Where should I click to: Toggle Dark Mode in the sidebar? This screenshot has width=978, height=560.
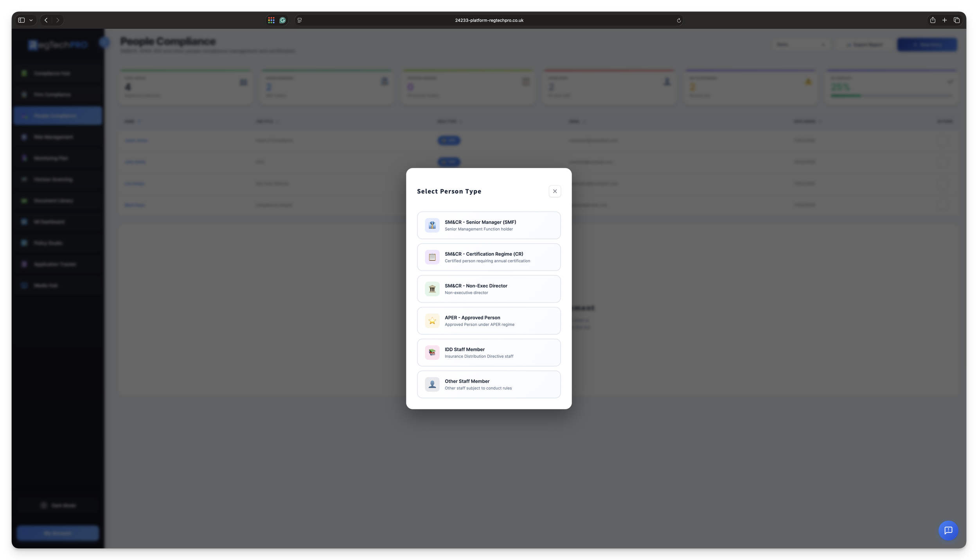(58, 505)
